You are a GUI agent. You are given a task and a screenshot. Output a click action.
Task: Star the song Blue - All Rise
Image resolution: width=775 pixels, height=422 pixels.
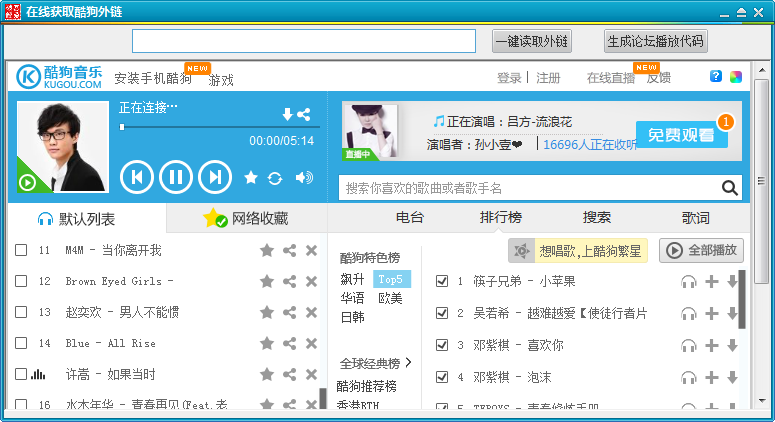pyautogui.click(x=267, y=343)
